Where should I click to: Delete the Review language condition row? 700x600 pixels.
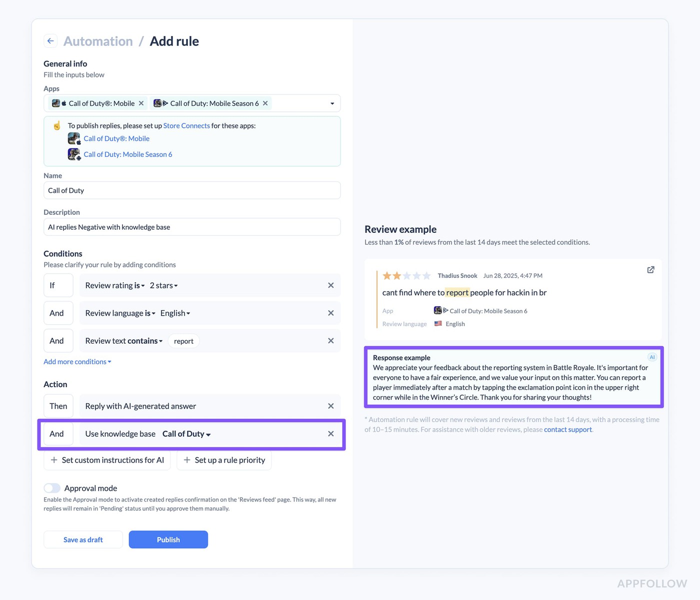click(330, 313)
